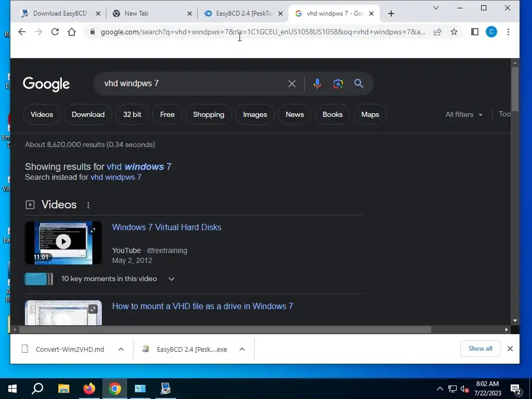Switch to News results
The width and height of the screenshot is (532, 399).
point(295,114)
